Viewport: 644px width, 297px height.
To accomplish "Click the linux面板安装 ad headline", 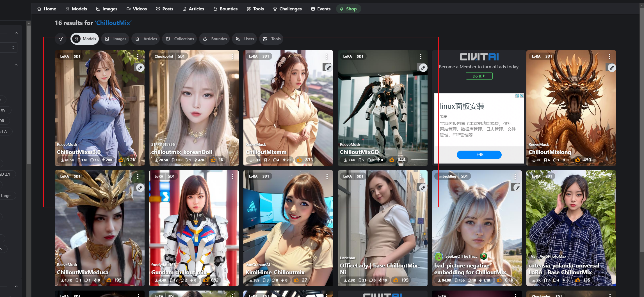I will (x=462, y=106).
